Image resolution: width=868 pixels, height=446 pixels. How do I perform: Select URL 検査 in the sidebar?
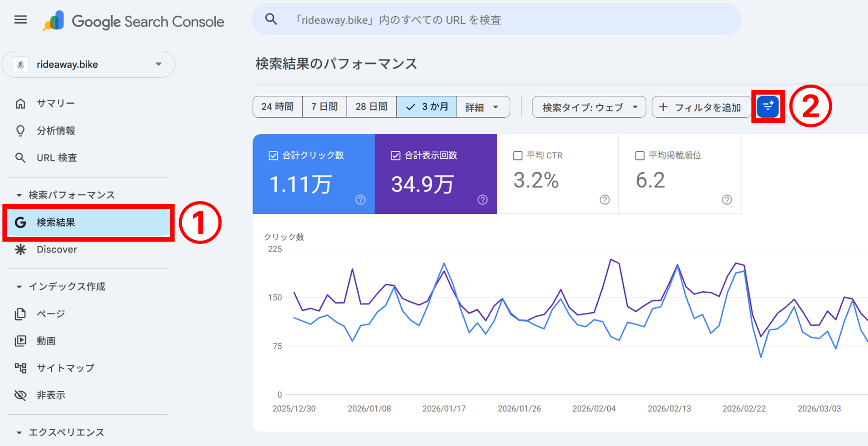[x=57, y=157]
